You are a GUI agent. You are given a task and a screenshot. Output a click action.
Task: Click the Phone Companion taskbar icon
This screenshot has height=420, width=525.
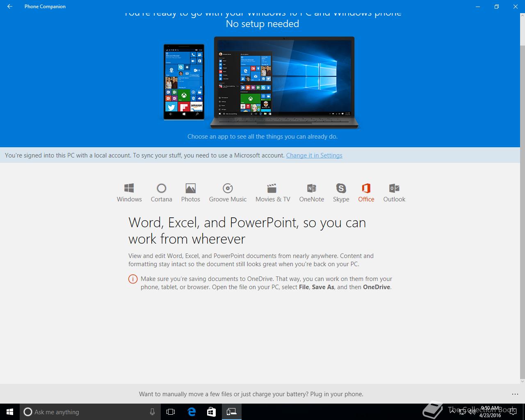click(x=232, y=412)
